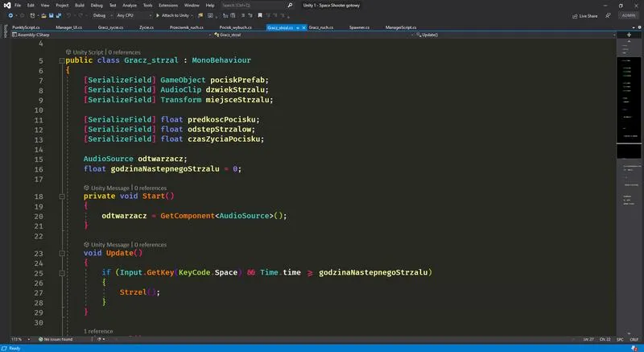Click the Attach to Unity button
The image size is (644, 352).
coord(172,15)
